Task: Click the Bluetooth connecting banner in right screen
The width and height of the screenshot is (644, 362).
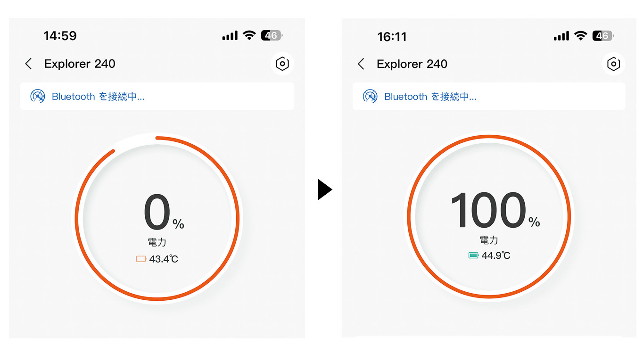Action: pos(489,96)
